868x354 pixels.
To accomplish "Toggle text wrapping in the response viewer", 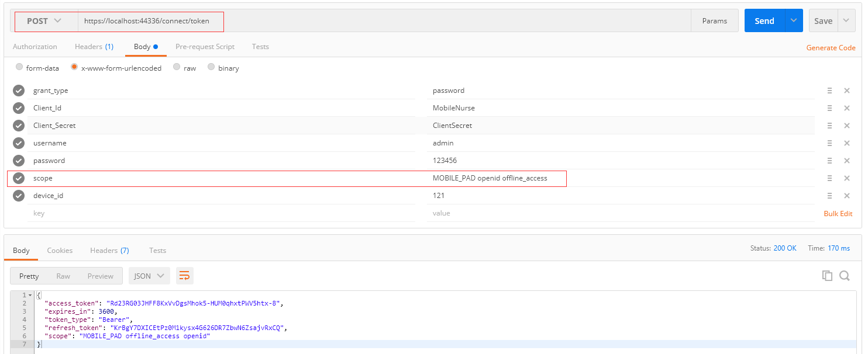I will (185, 275).
